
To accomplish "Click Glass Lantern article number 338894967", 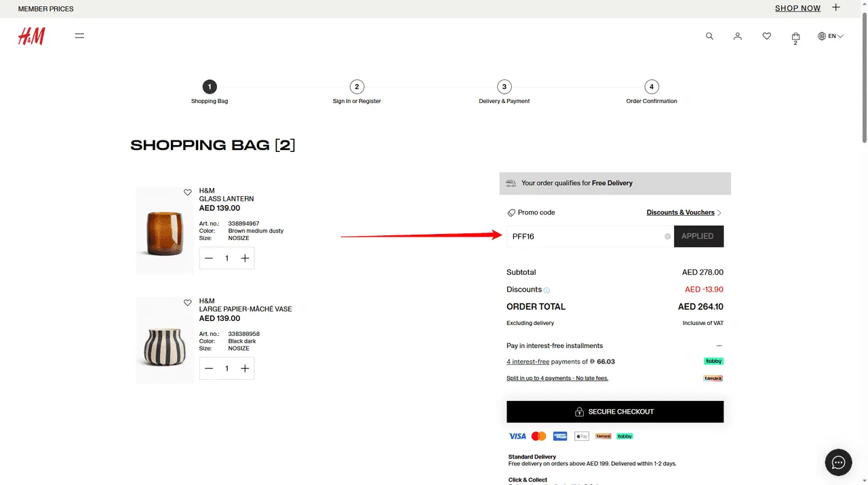I will 243,224.
